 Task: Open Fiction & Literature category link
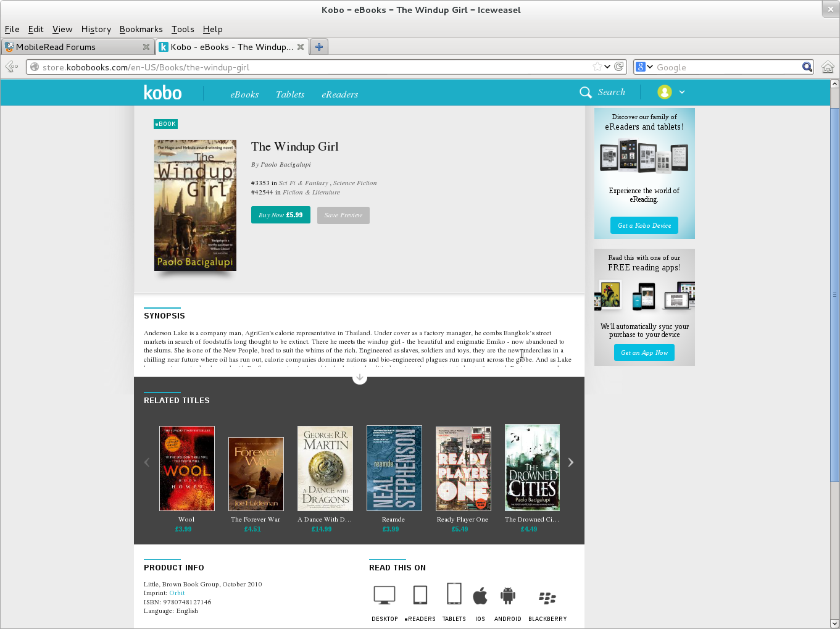[x=311, y=193]
